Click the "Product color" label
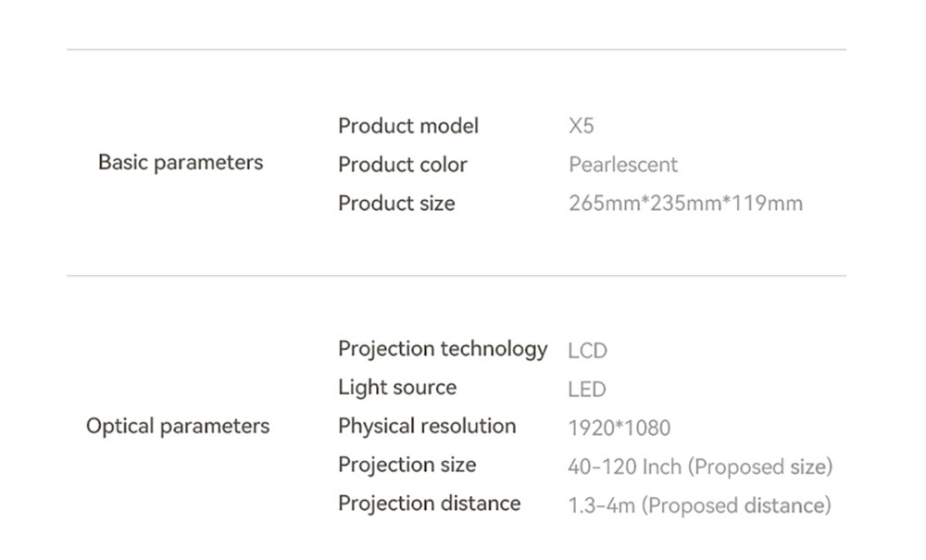The height and width of the screenshot is (560, 926). click(403, 165)
